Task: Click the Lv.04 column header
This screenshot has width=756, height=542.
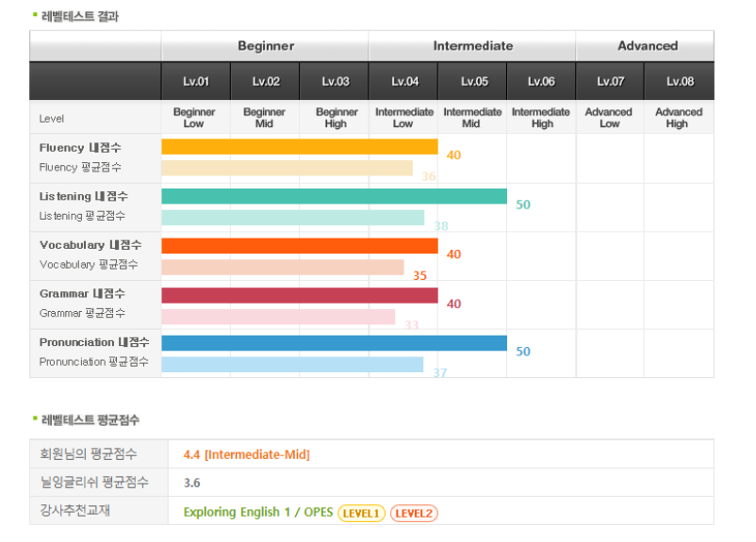Action: tap(404, 81)
